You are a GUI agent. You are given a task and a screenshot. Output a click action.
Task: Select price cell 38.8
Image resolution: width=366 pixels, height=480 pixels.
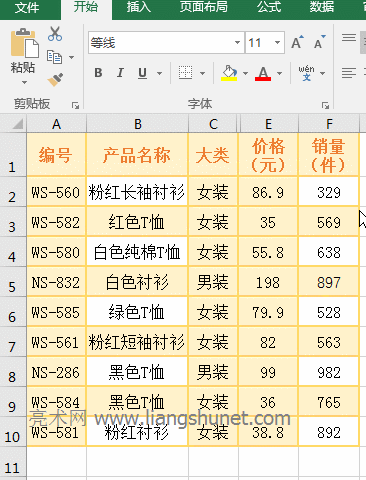[268, 432]
